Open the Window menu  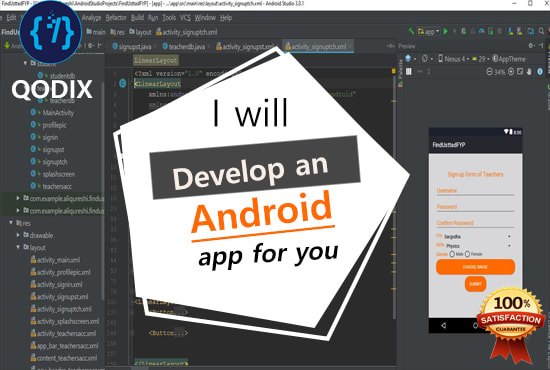(x=205, y=18)
